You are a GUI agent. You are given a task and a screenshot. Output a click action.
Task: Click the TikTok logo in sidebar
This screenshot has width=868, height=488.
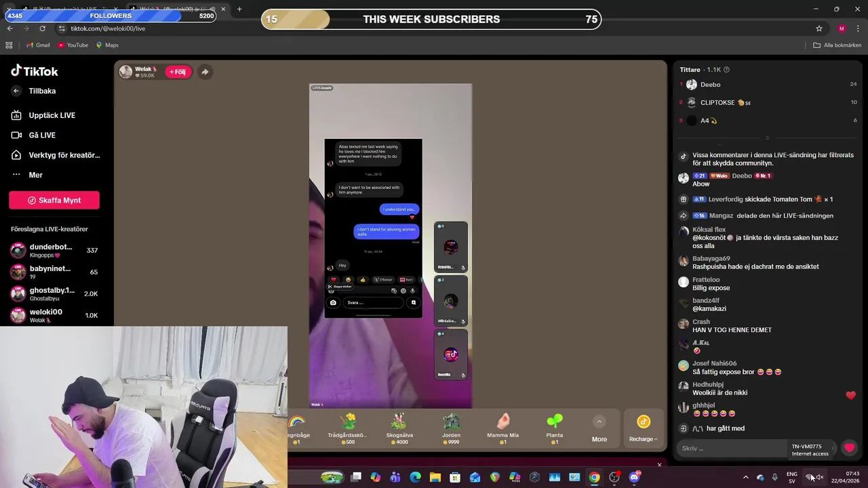click(x=35, y=71)
